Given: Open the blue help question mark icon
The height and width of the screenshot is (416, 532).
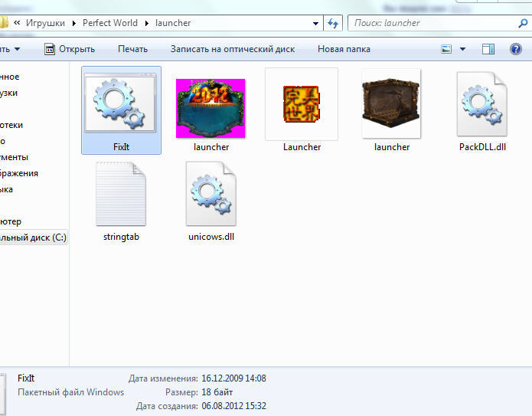Looking at the screenshot, I should [516, 49].
